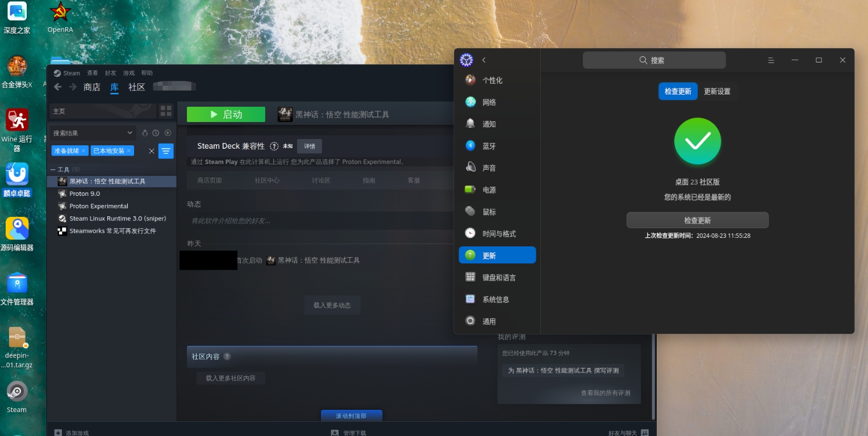Open the 搜索结果 collection dropdown
This screenshot has width=868, height=436.
pos(93,133)
